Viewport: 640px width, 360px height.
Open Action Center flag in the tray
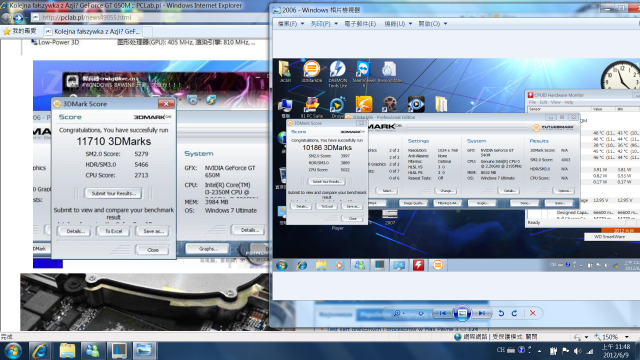tap(566, 351)
